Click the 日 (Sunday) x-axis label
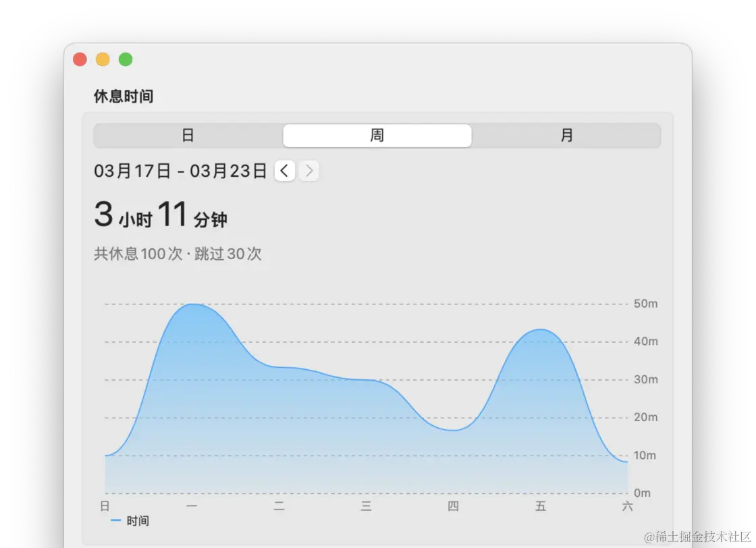The image size is (756, 548). point(105,505)
